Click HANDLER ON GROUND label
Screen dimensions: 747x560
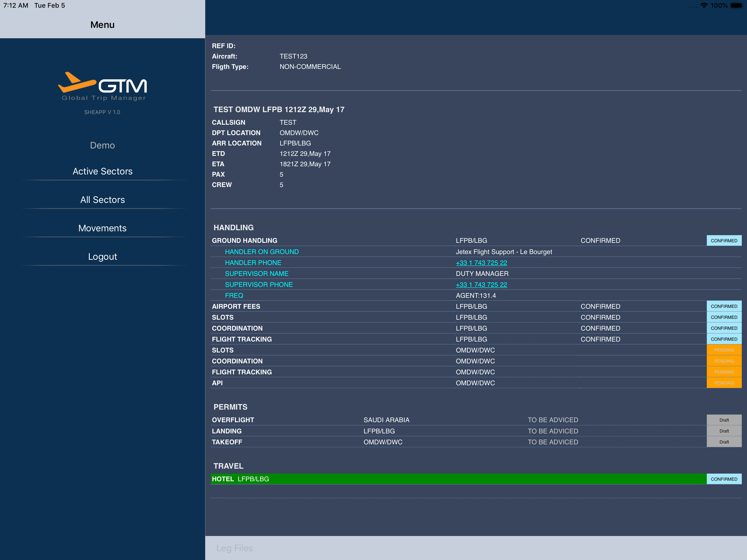coord(262,252)
